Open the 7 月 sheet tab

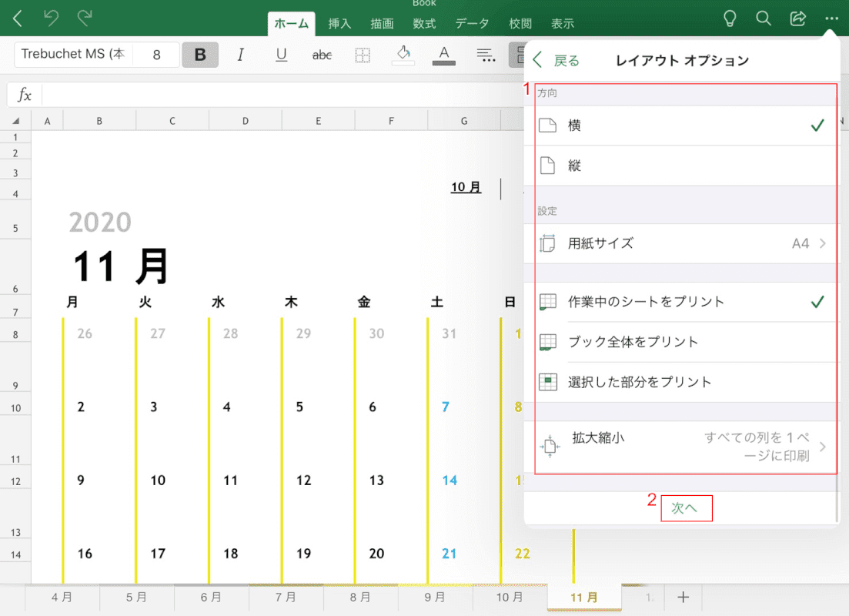tap(286, 598)
